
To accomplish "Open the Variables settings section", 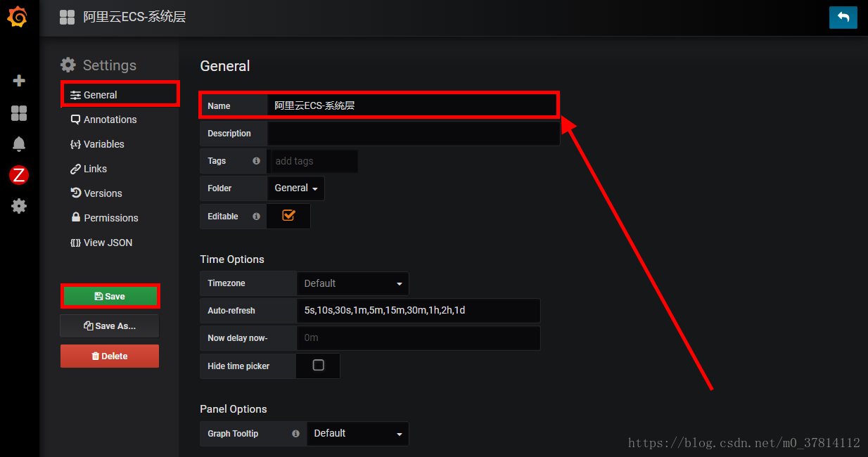I will pos(97,144).
